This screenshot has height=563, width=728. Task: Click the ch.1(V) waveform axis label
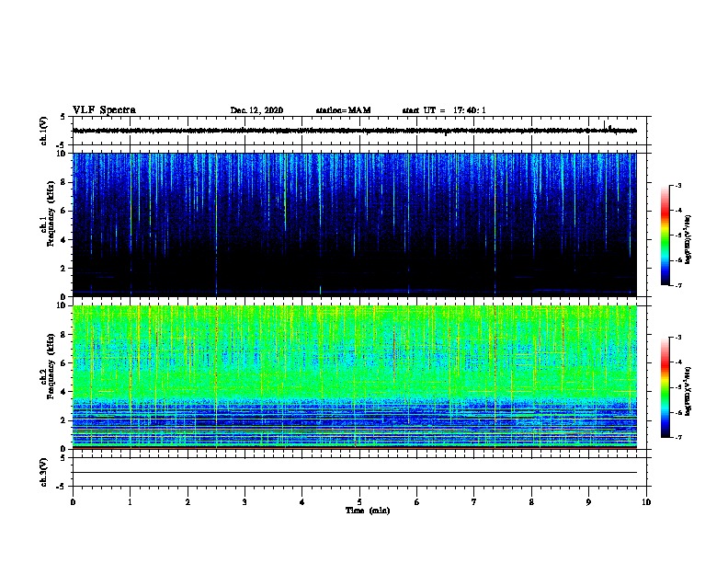tap(43, 131)
